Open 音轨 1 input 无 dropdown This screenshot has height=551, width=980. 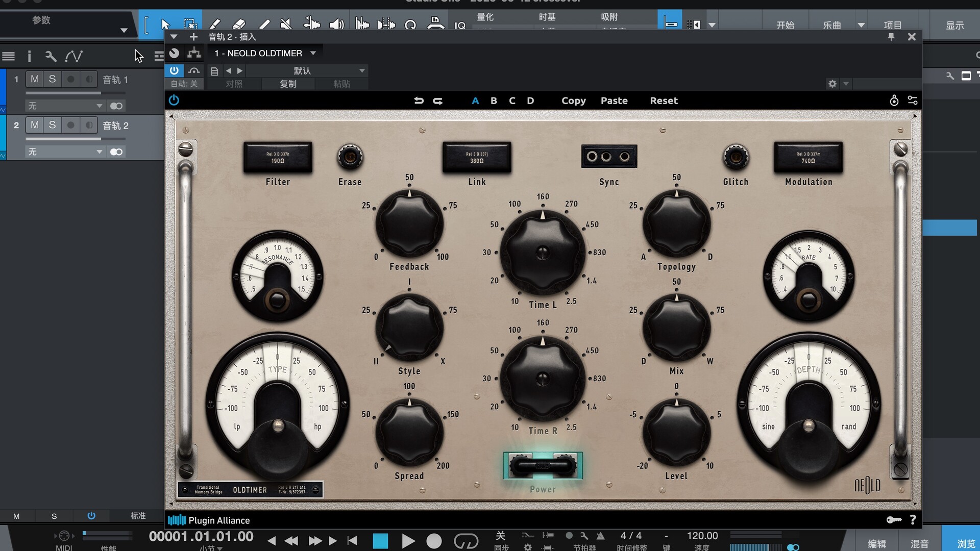pyautogui.click(x=65, y=106)
